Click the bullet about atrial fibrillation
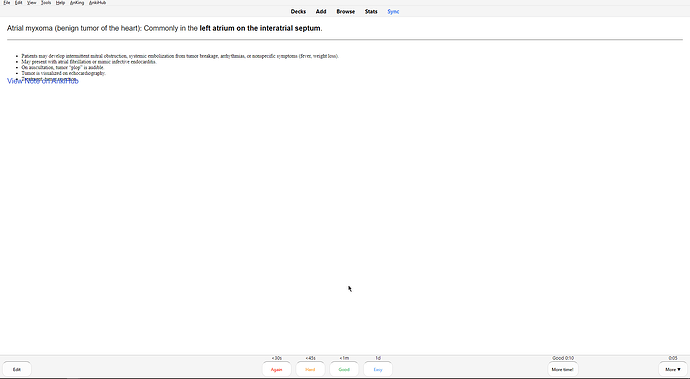This screenshot has height=379, width=690. 89,62
